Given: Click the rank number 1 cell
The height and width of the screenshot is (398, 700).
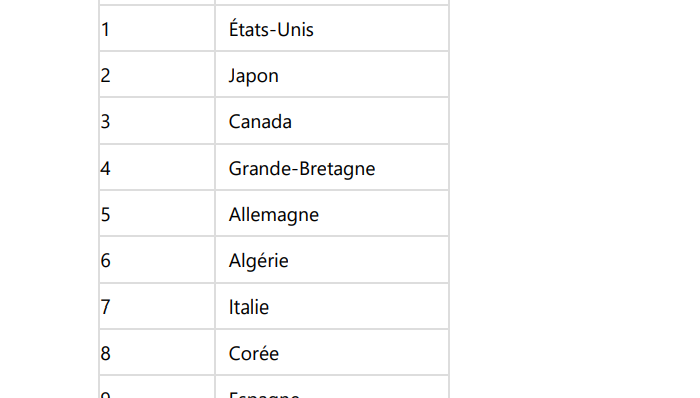Looking at the screenshot, I should click(157, 29).
